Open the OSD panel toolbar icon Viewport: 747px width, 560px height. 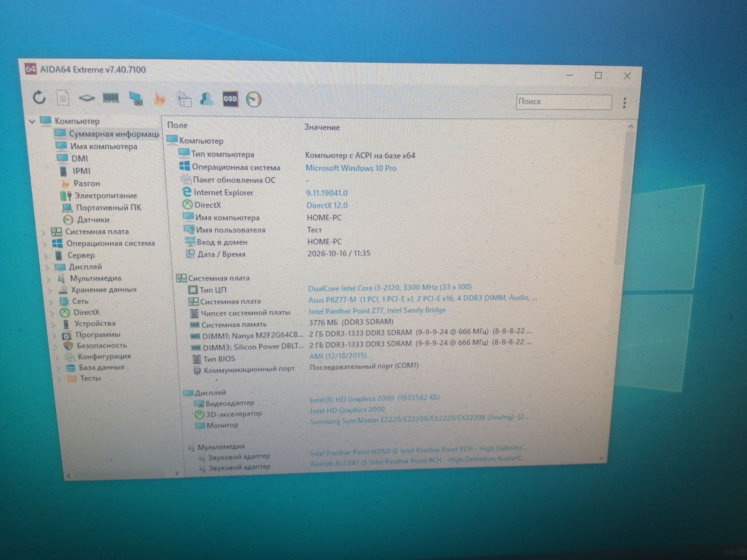[x=230, y=99]
